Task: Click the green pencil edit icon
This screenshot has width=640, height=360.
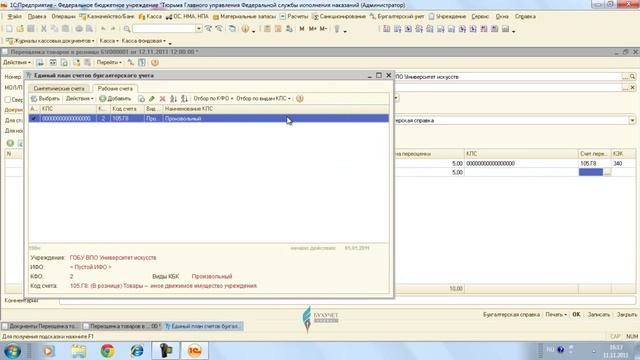Action: point(152,99)
